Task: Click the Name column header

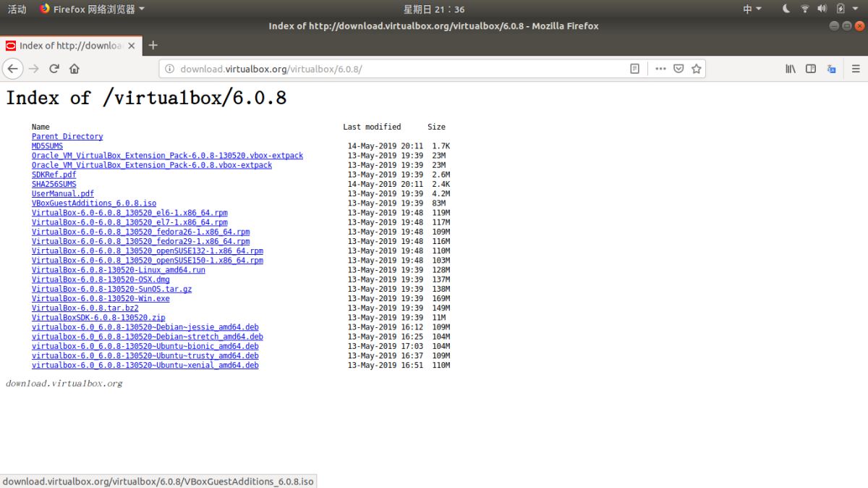Action: pyautogui.click(x=41, y=127)
